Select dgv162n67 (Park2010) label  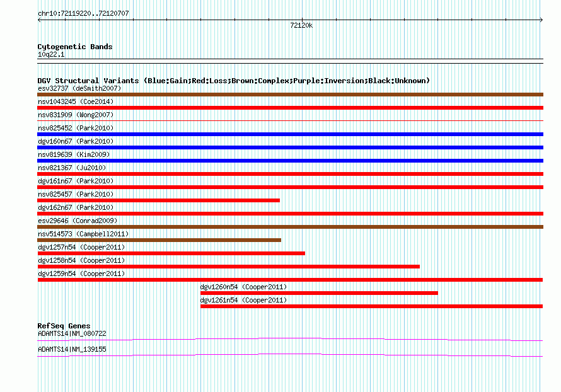click(76, 207)
